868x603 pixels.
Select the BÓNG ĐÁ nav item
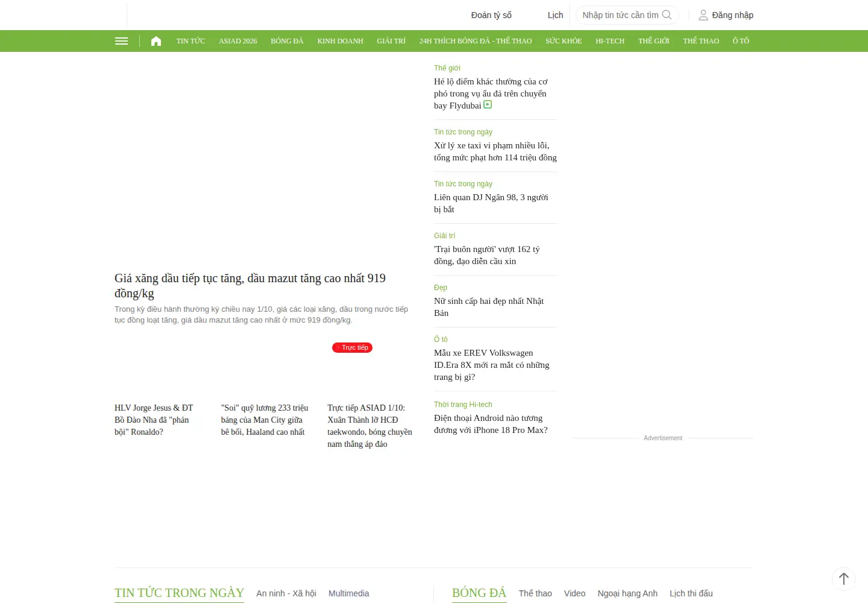tap(287, 41)
